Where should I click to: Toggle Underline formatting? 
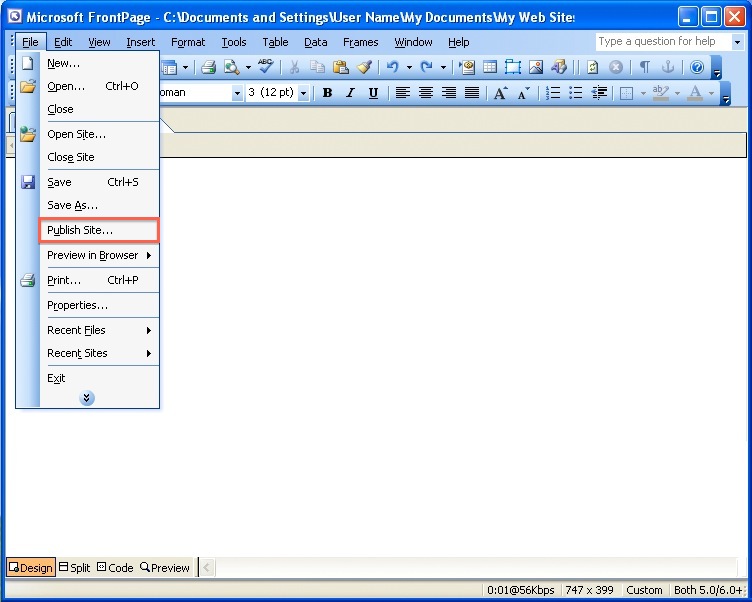click(x=373, y=93)
